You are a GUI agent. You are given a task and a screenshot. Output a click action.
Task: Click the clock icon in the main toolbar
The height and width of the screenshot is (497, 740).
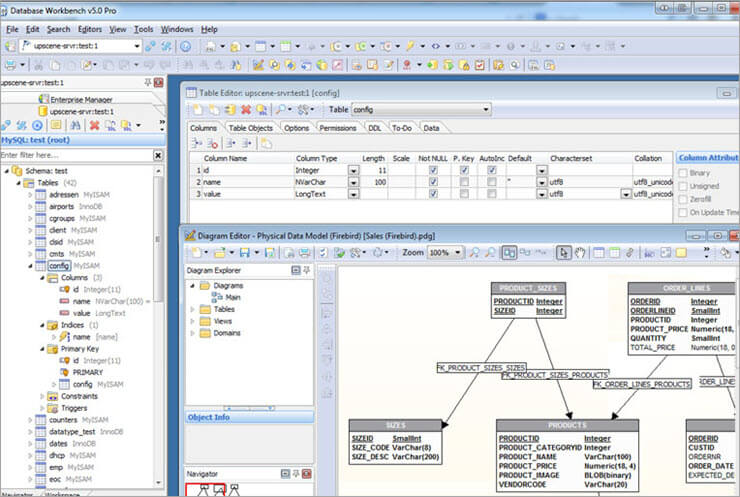(x=185, y=46)
